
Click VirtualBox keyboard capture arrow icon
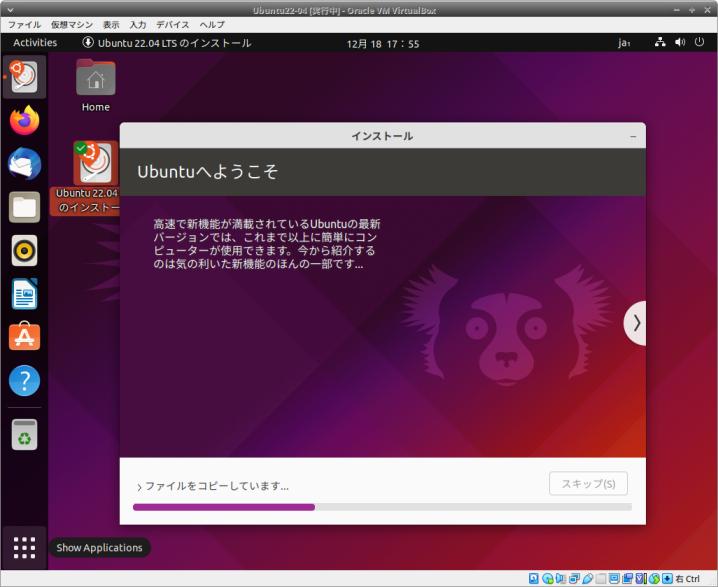667,578
